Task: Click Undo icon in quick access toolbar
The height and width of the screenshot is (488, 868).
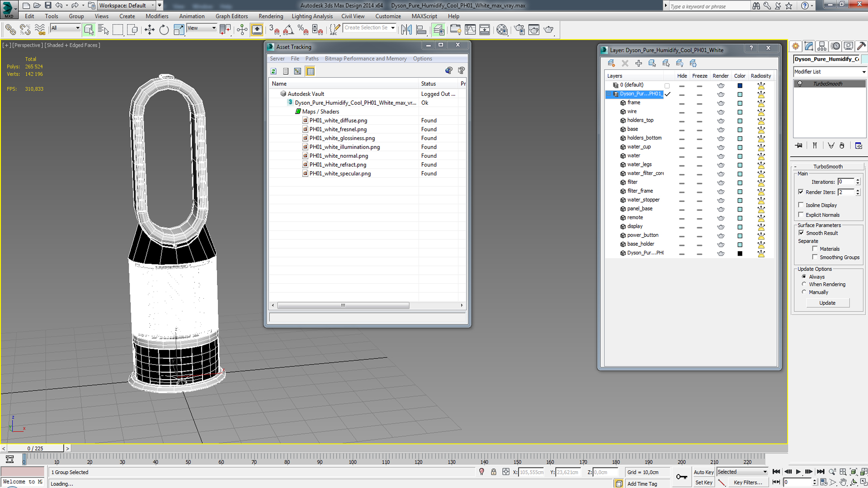Action: [59, 5]
